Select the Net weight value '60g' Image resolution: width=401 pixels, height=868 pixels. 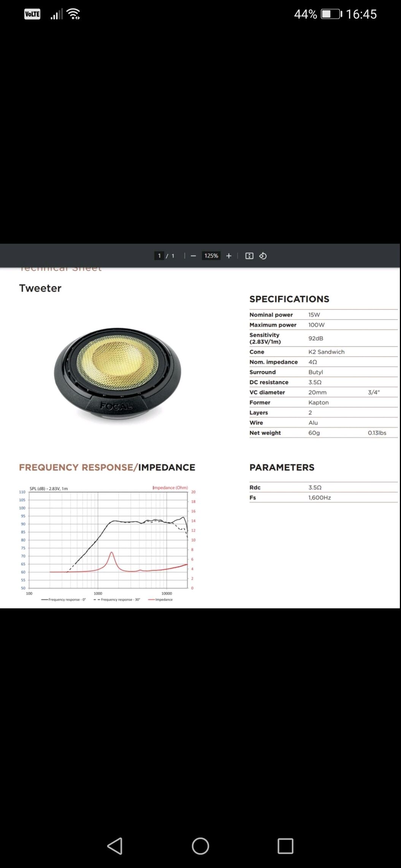(x=314, y=433)
